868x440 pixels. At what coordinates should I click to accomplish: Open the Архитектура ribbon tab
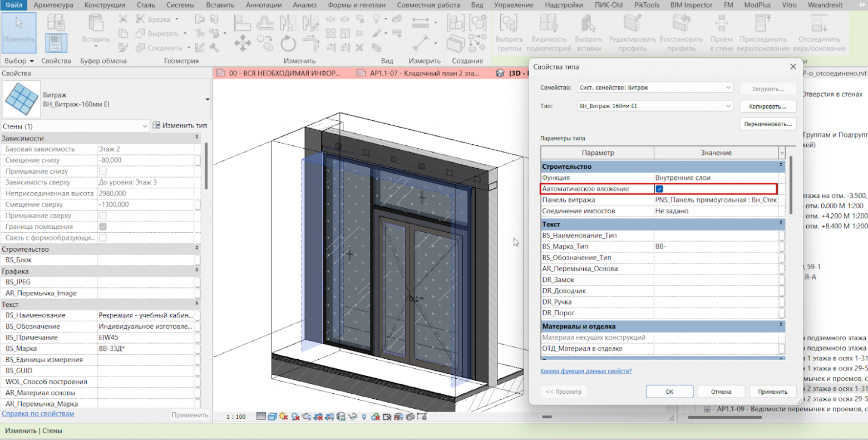tap(53, 5)
